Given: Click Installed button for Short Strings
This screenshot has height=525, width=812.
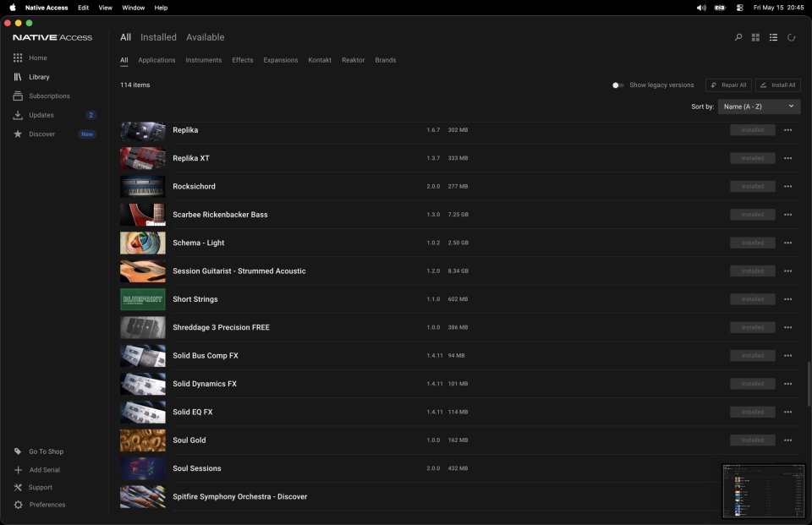Looking at the screenshot, I should (753, 299).
